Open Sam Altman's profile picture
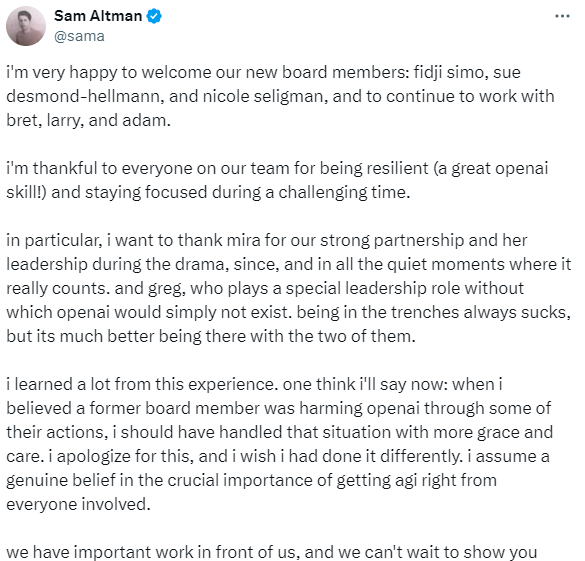585x561 pixels. click(x=26, y=26)
